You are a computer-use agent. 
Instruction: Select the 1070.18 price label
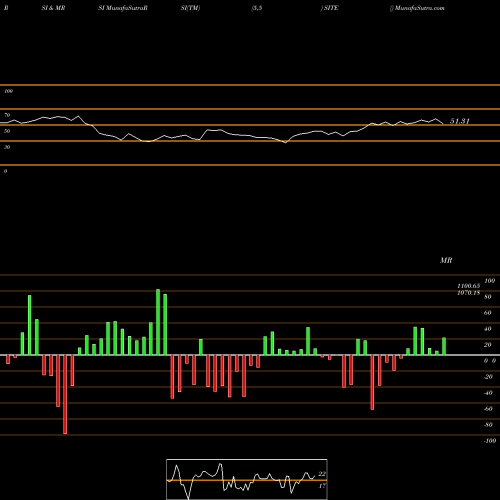(469, 292)
